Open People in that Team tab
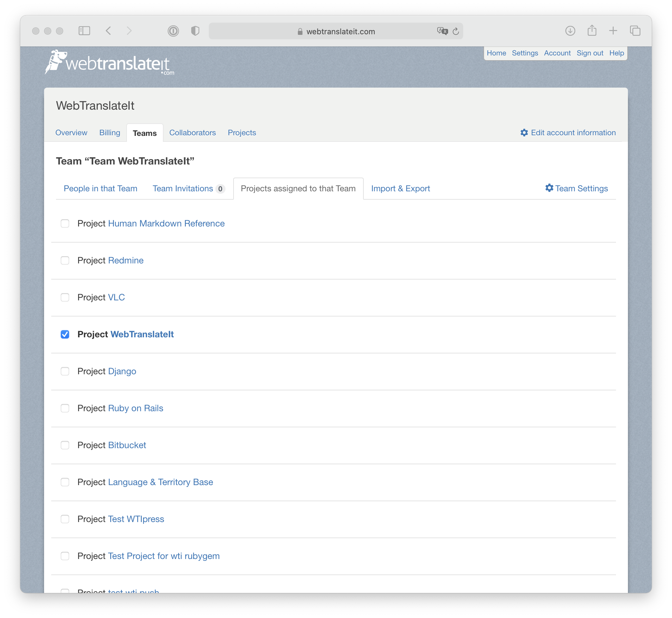 [101, 189]
